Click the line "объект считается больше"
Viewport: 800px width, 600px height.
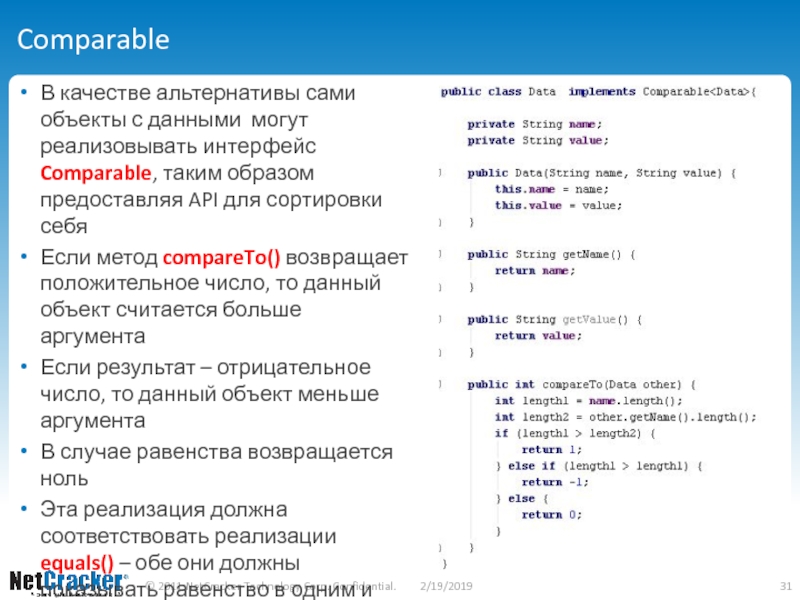tap(171, 309)
